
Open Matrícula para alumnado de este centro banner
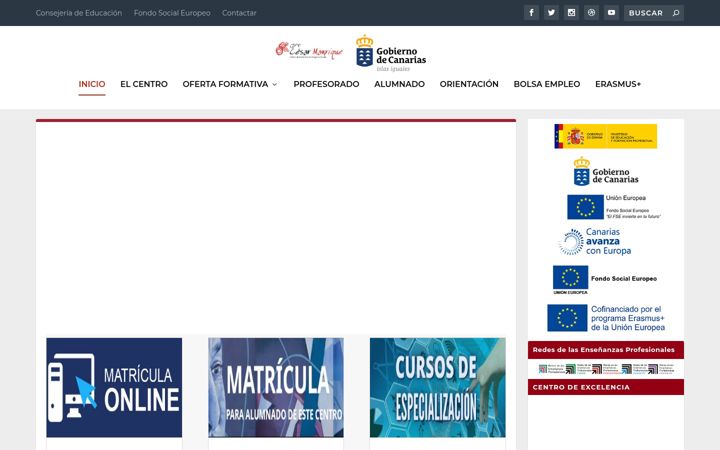(x=276, y=388)
